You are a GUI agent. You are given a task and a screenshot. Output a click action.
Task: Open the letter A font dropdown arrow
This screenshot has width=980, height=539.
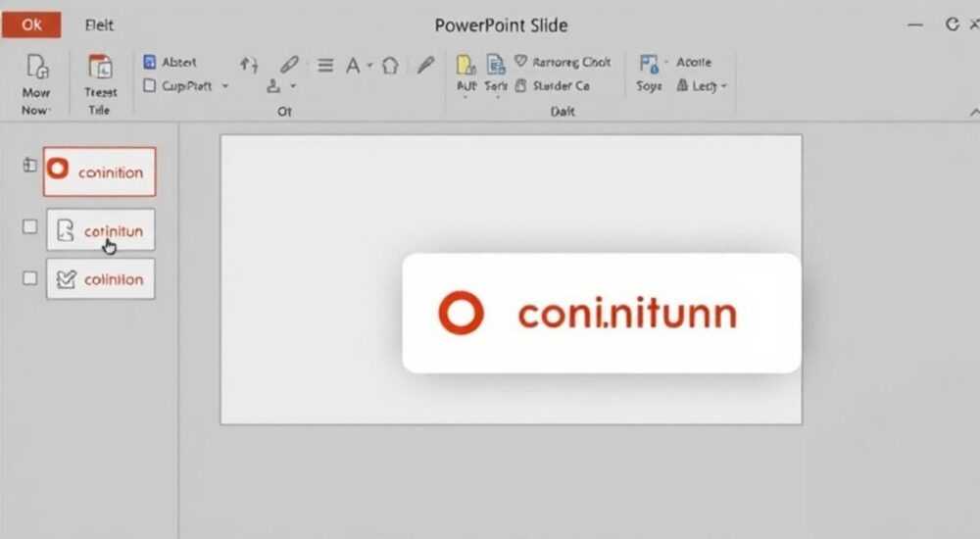pos(369,65)
